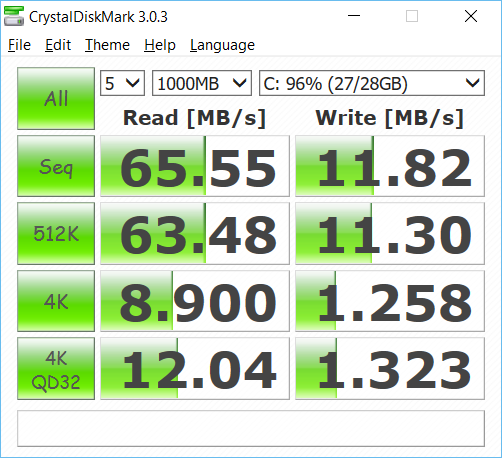Viewport: 502px width, 458px height.
Task: Run all benchmarks with the All button
Action: 56,98
